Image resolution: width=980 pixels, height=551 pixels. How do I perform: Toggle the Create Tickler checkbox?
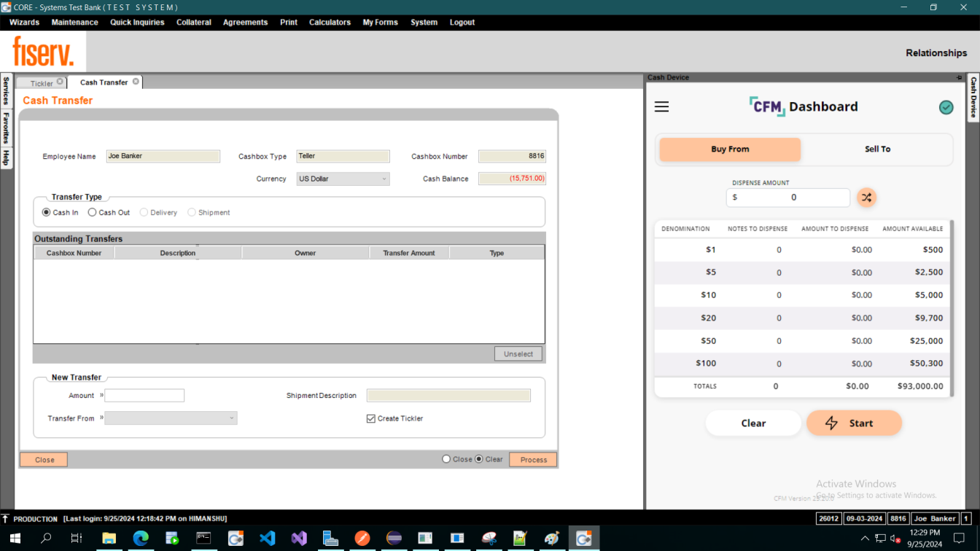(371, 418)
